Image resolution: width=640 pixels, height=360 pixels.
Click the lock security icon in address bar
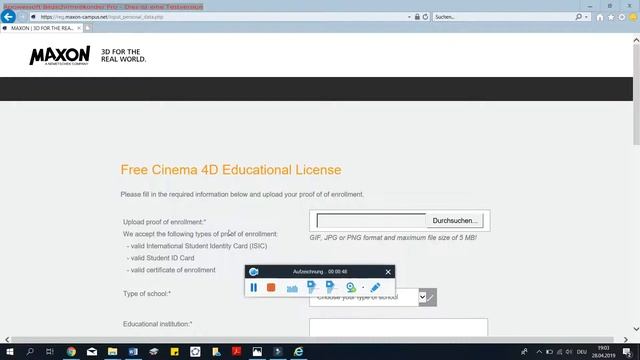click(417, 17)
